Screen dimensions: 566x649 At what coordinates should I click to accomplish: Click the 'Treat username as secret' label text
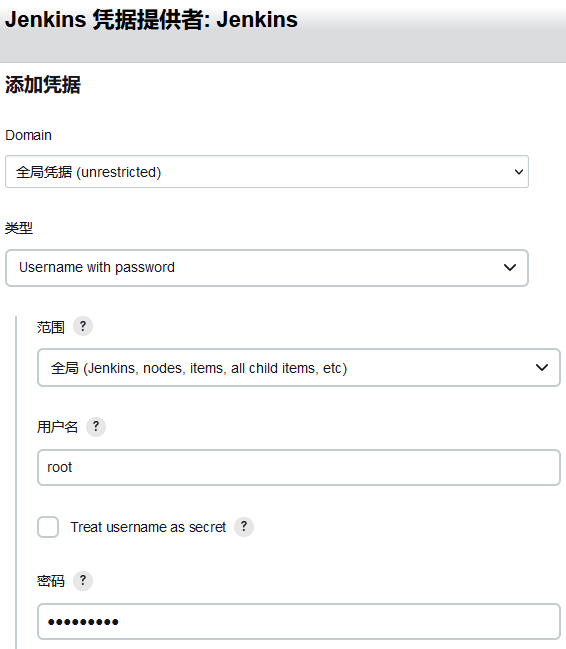coord(148,527)
